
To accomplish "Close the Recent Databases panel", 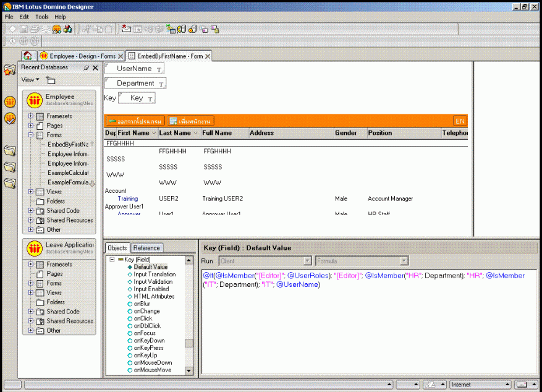I will [x=95, y=68].
